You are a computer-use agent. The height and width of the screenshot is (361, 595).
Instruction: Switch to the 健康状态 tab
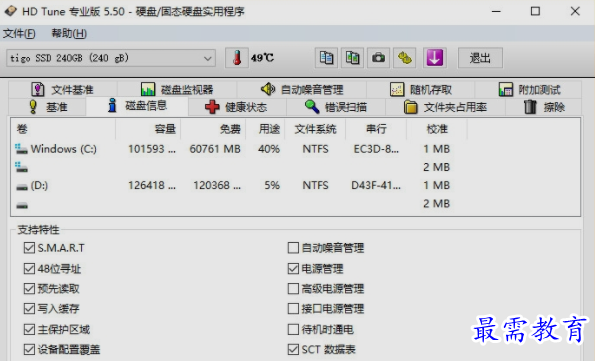[x=237, y=107]
